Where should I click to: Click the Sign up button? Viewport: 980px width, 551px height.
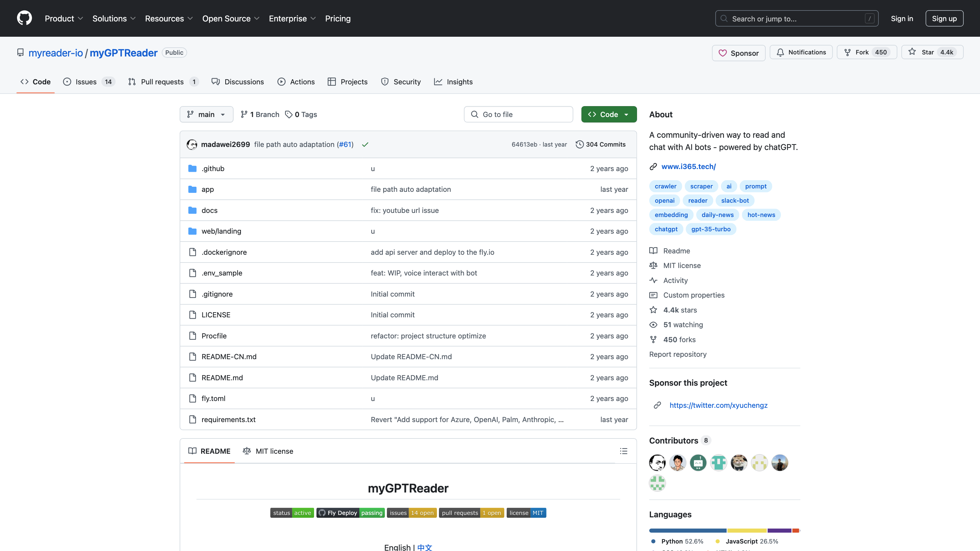click(x=944, y=18)
